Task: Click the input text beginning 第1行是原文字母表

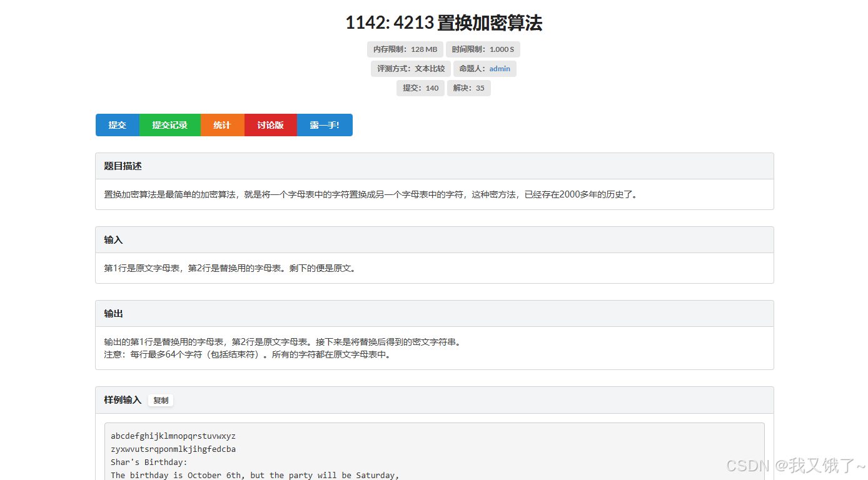Action: click(x=230, y=268)
